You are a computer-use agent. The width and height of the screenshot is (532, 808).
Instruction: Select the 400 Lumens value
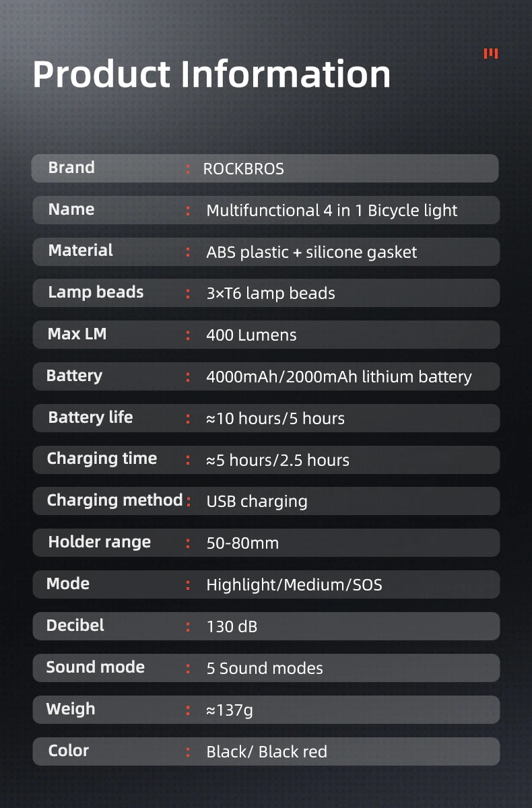[x=251, y=335]
